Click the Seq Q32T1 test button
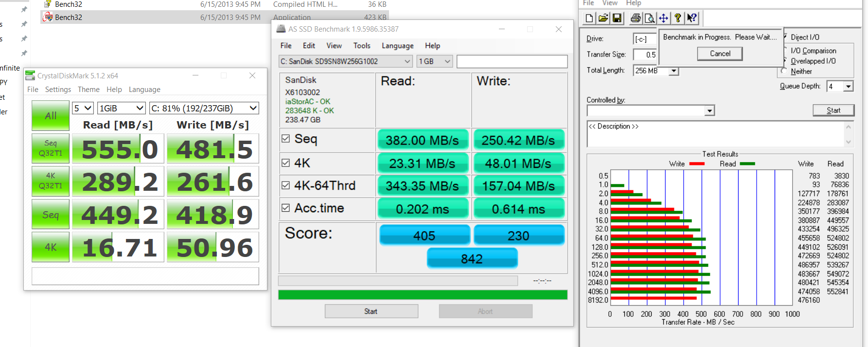Viewport: 868px width, 347px height. (51, 148)
